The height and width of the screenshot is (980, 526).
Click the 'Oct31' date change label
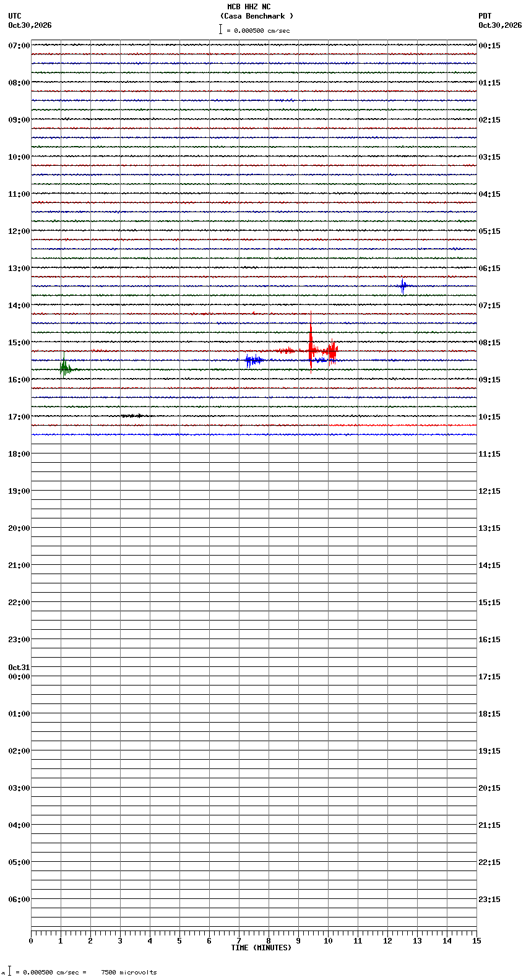tap(19, 668)
